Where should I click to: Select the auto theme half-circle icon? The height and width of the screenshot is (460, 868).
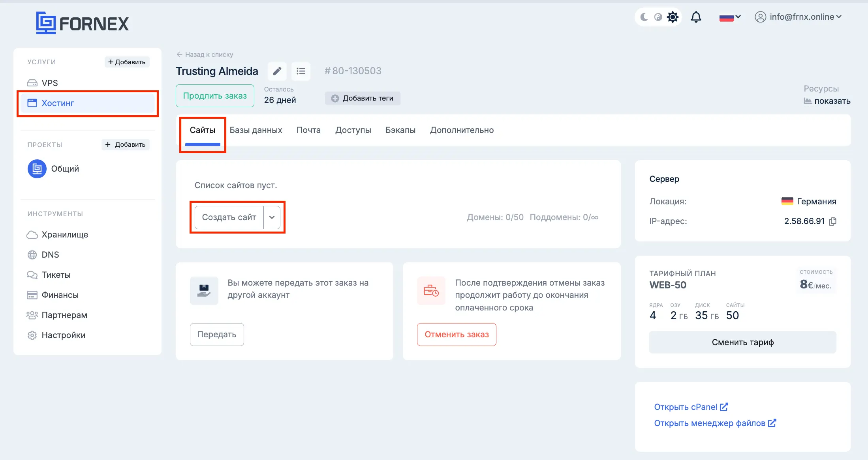[x=658, y=17]
